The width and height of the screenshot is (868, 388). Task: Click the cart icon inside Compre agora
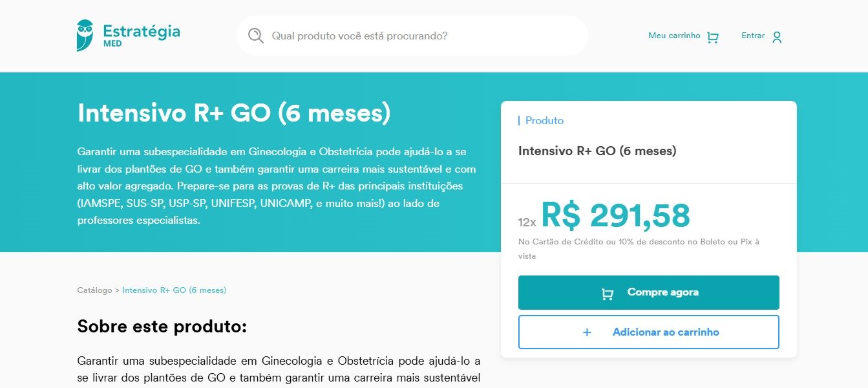(608, 294)
